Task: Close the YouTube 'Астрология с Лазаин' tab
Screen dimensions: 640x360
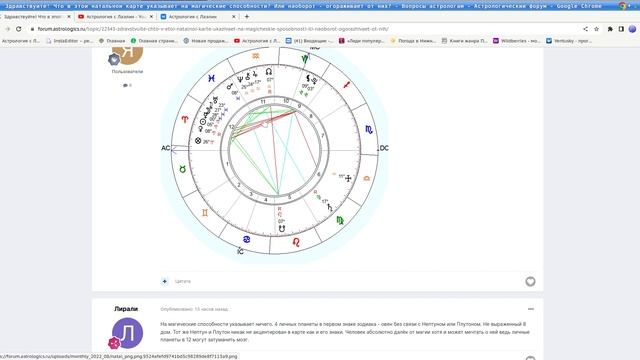Action: pos(151,17)
